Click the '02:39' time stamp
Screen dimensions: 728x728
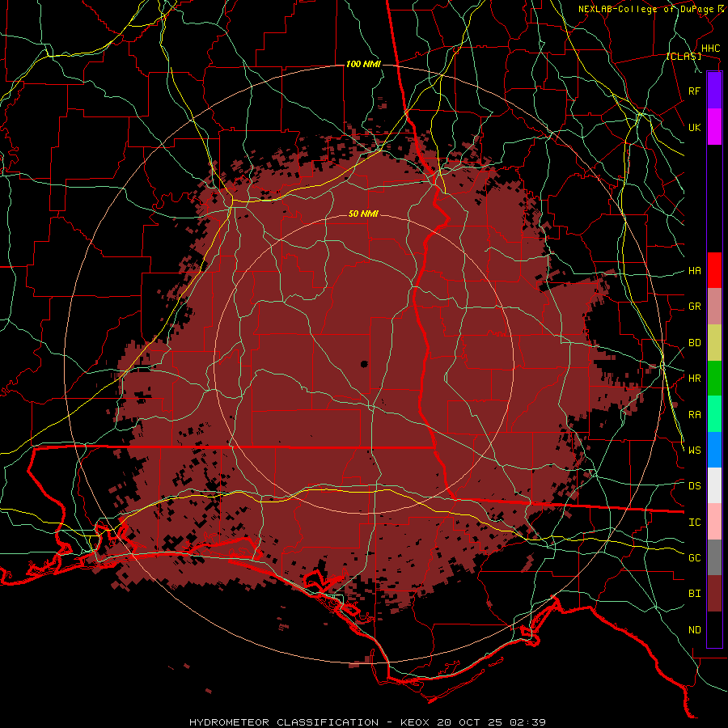pos(528,722)
